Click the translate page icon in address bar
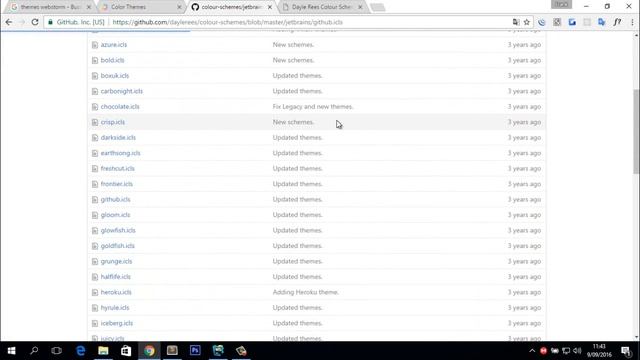This screenshot has height=360, width=640. pos(516,22)
